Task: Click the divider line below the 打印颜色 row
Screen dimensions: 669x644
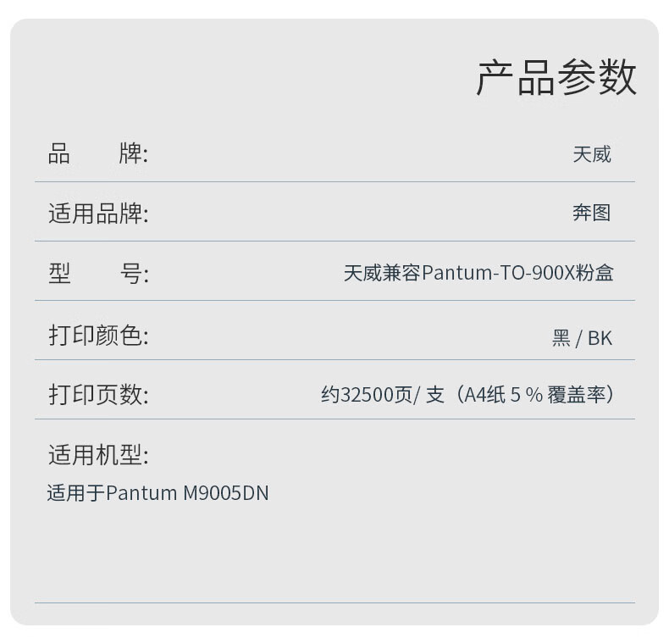Action: tap(334, 359)
